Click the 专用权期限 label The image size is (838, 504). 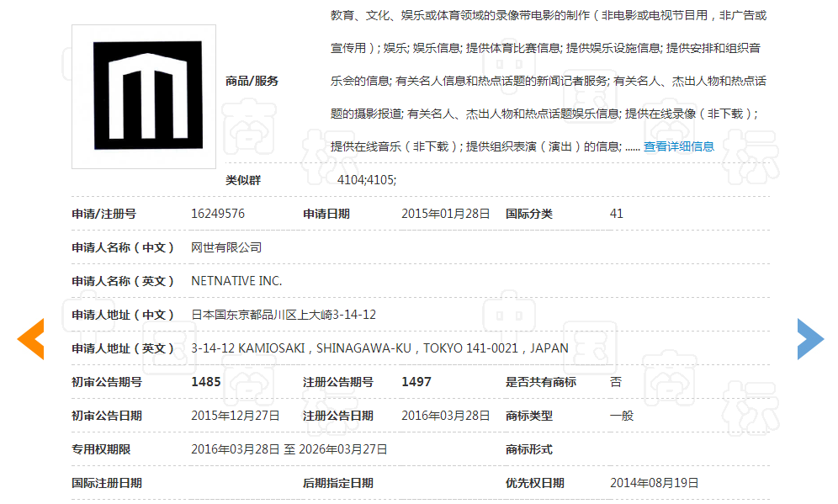pyautogui.click(x=101, y=449)
